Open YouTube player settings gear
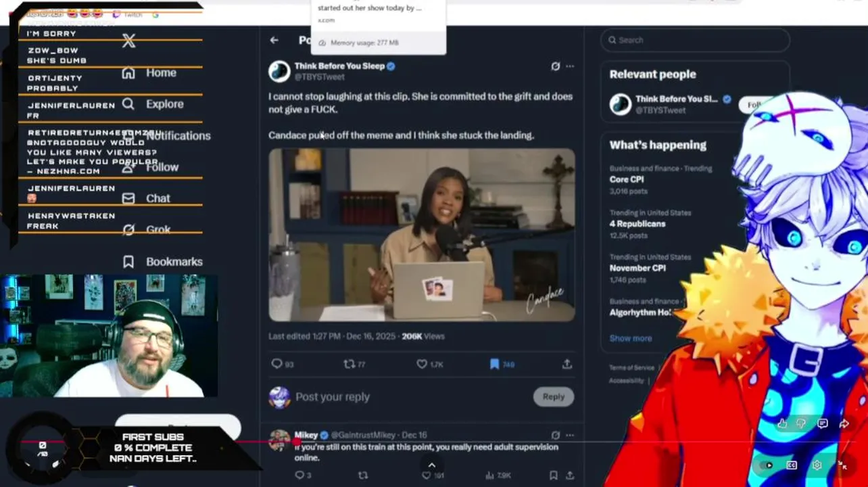 point(817,465)
